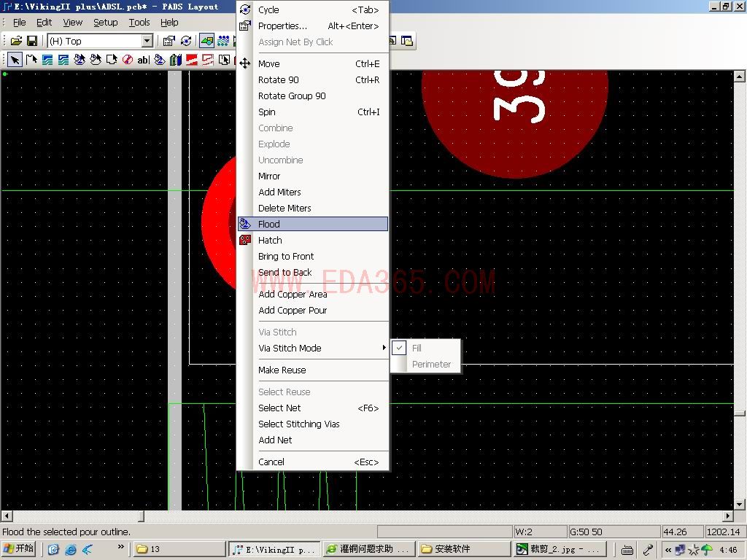Open the layer combo box showing (H) Top
The width and height of the screenshot is (747, 560).
100,41
